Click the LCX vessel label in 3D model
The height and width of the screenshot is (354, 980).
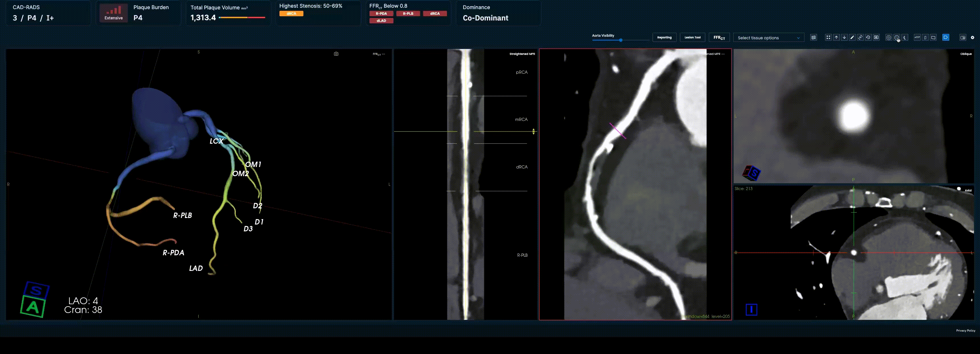[216, 141]
